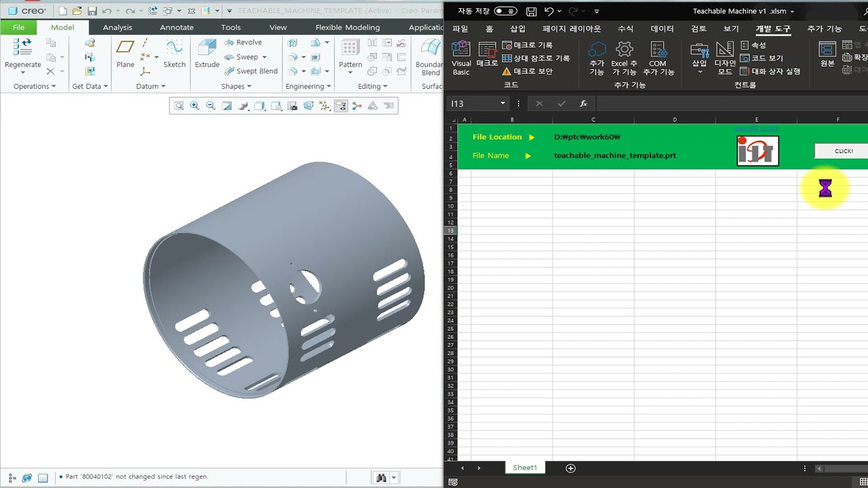Click the Open folder icon in Creo
This screenshot has width=868, height=488.
[x=77, y=11]
